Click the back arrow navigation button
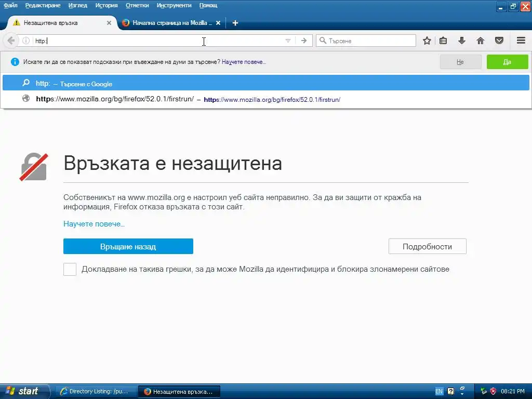This screenshot has width=532, height=399. (11, 41)
